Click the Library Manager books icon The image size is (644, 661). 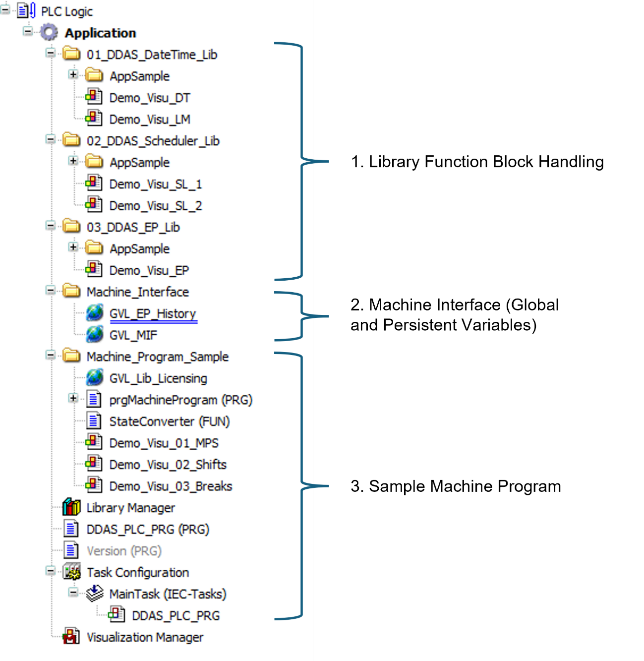tap(71, 507)
